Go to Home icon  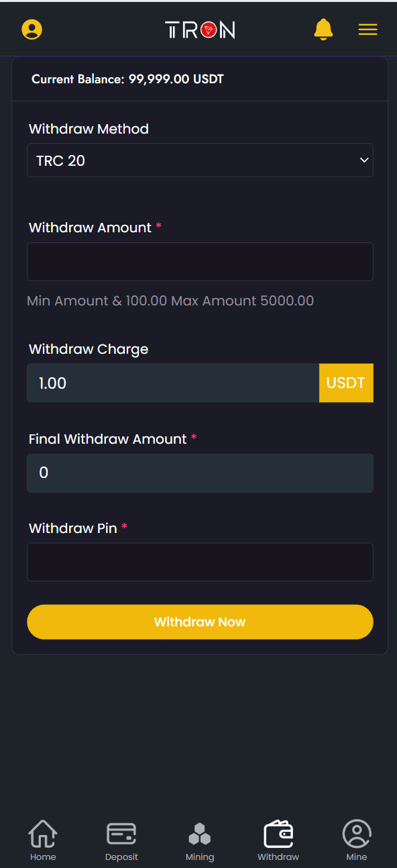[x=43, y=834]
